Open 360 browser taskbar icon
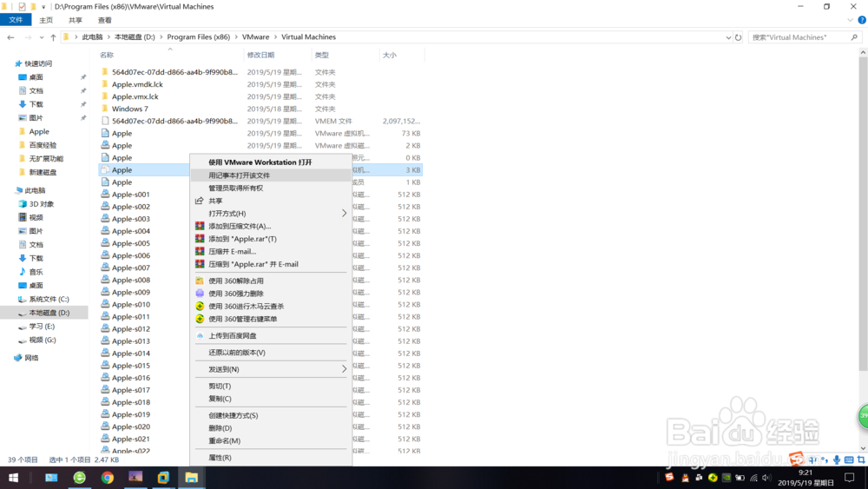The image size is (868, 489). click(79, 478)
